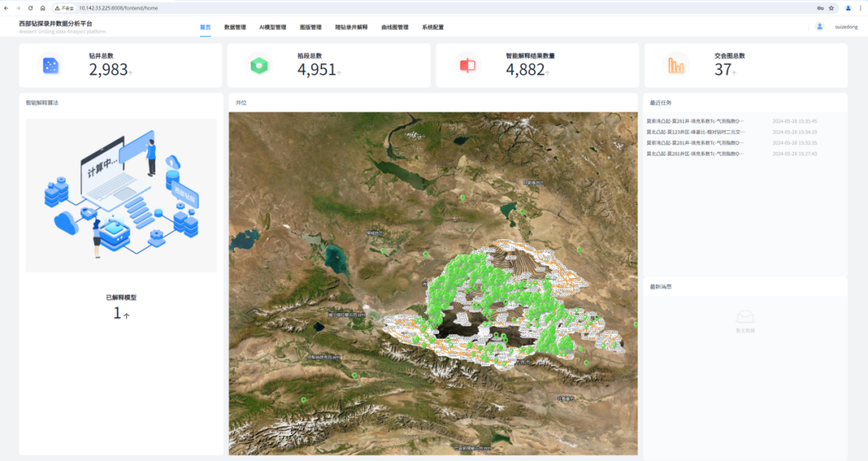The height and width of the screenshot is (461, 868).
Task: Open the 图版管理 menu
Action: [x=310, y=27]
